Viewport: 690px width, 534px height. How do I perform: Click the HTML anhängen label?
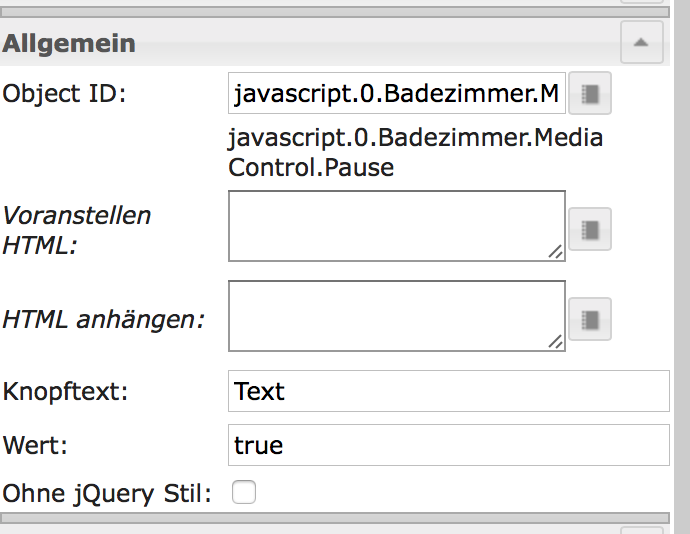coord(103,319)
